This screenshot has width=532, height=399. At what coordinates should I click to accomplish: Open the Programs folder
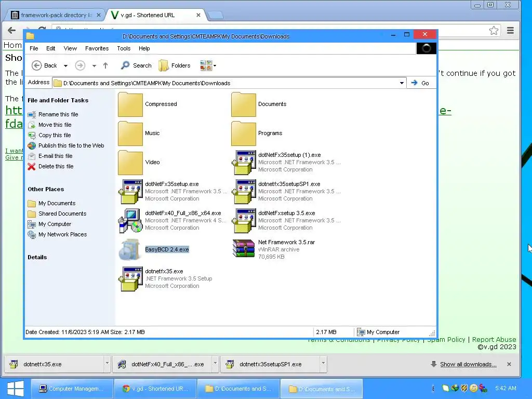point(244,134)
